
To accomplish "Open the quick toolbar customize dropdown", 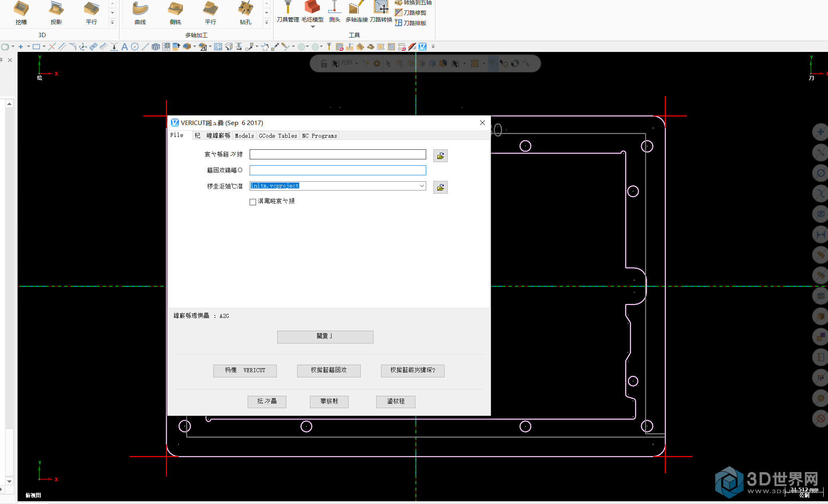I will click(x=433, y=47).
